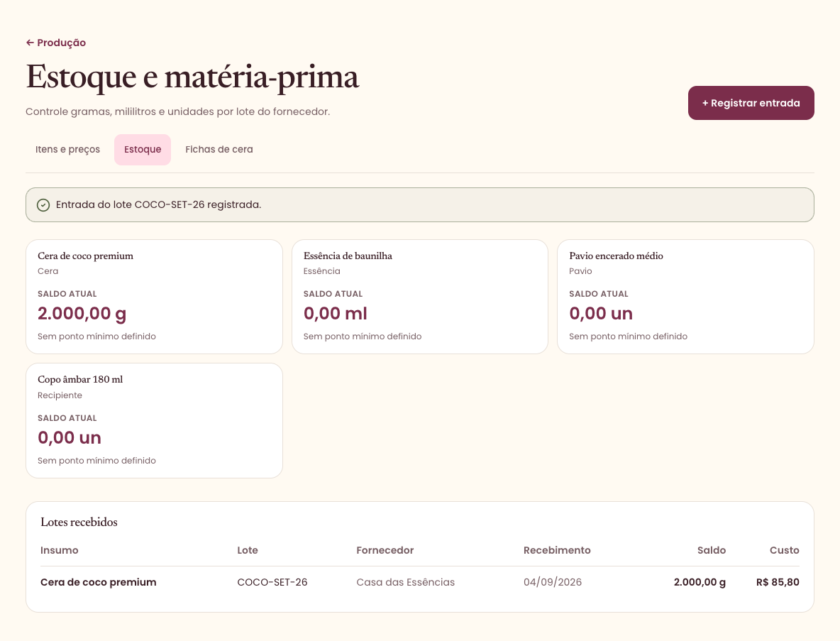Click the Estoque e matéria-prima page title
Image resolution: width=840 pixels, height=641 pixels.
[x=192, y=77]
